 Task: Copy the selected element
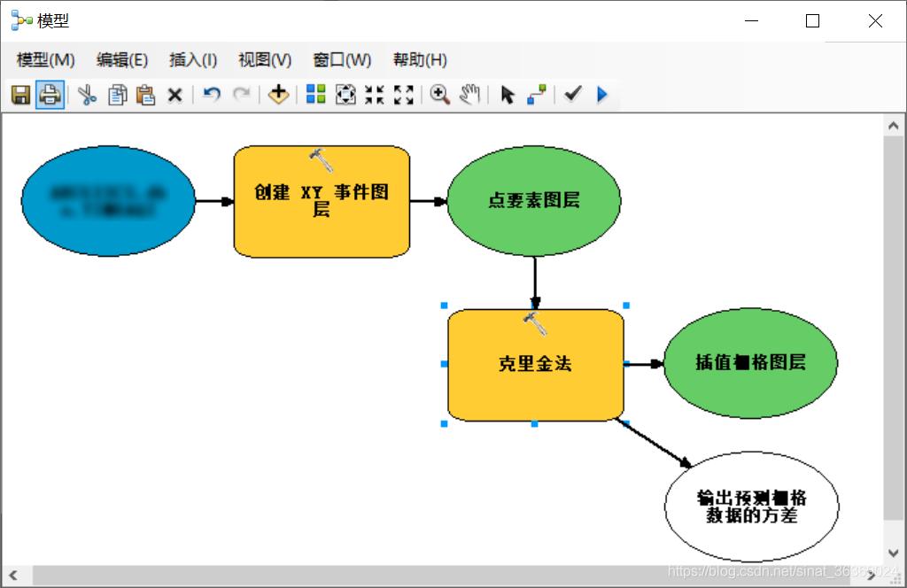(x=116, y=94)
